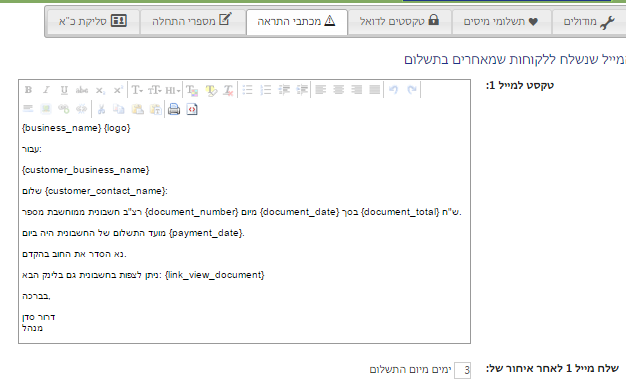The width and height of the screenshot is (626, 382).
Task: Print the editor content
Action: click(x=174, y=109)
